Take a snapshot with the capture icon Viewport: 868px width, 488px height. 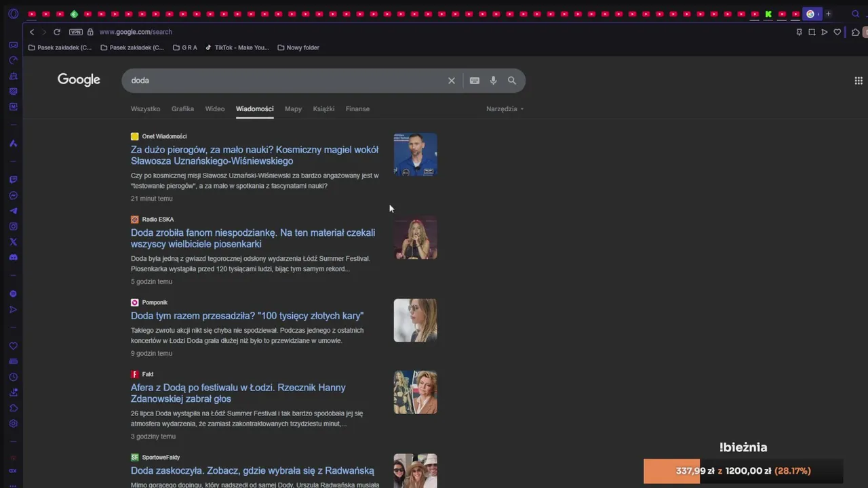(x=812, y=32)
